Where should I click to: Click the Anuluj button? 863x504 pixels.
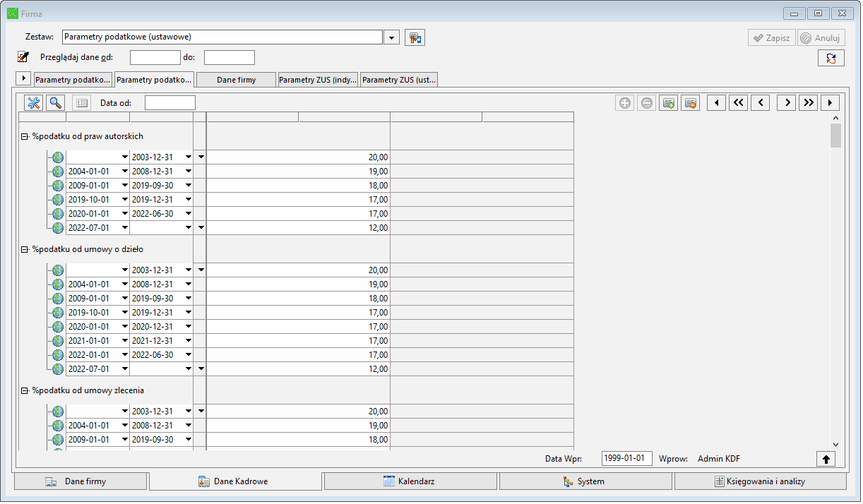point(821,38)
